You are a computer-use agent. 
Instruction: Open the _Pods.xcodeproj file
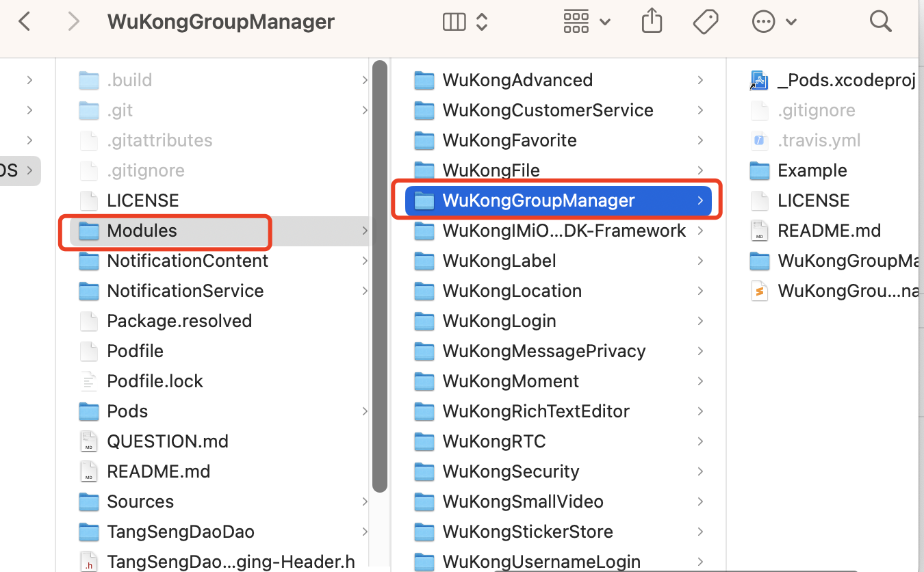coord(846,80)
